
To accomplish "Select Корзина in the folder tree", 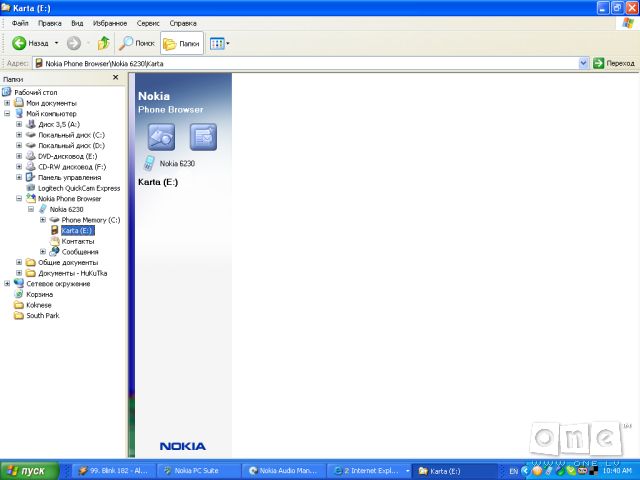I will point(39,294).
